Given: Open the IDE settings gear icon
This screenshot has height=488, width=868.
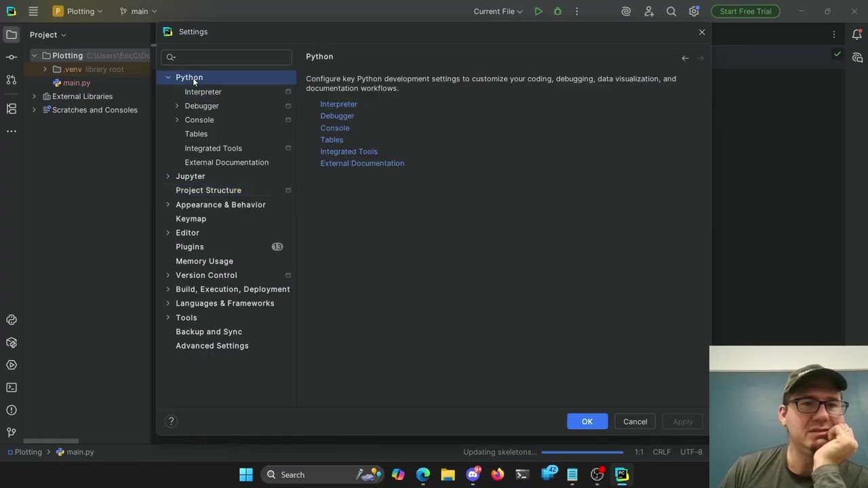Looking at the screenshot, I should 694,12.
